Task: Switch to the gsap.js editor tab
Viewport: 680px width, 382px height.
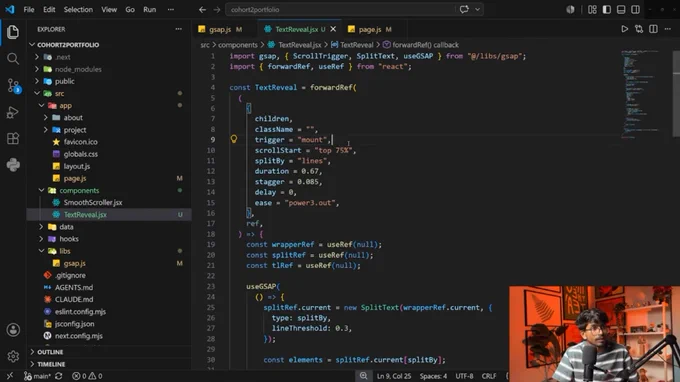Action: 225,29
